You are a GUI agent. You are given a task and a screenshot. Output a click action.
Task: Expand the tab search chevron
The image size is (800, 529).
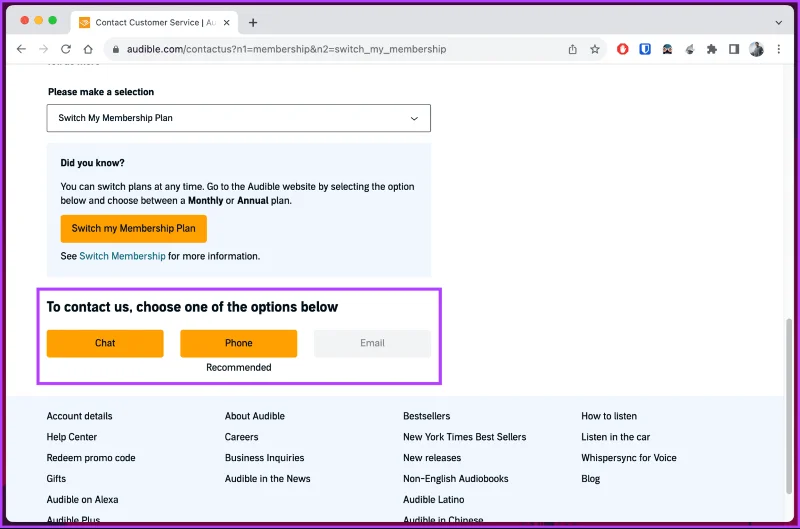779,22
